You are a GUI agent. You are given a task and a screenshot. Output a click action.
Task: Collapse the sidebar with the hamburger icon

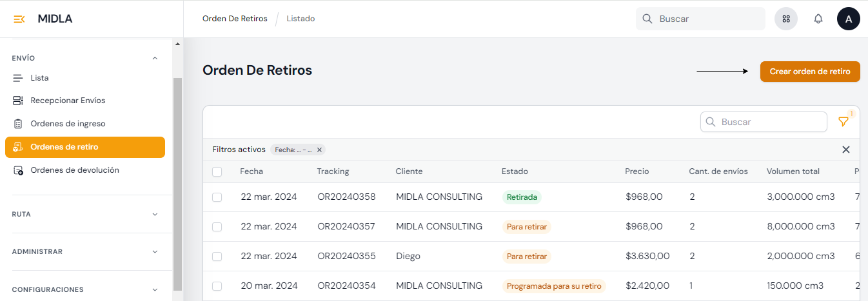tap(19, 19)
